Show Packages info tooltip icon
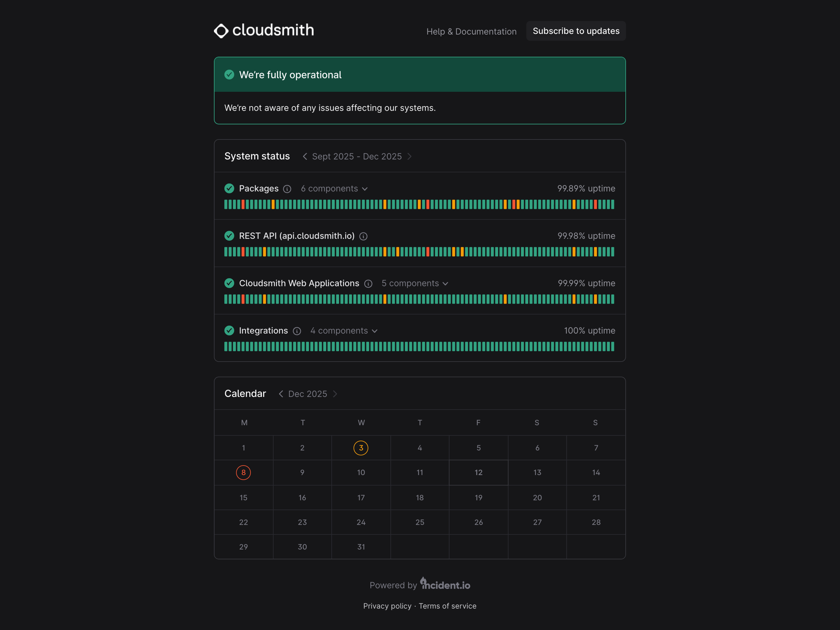840x630 pixels. pos(287,189)
